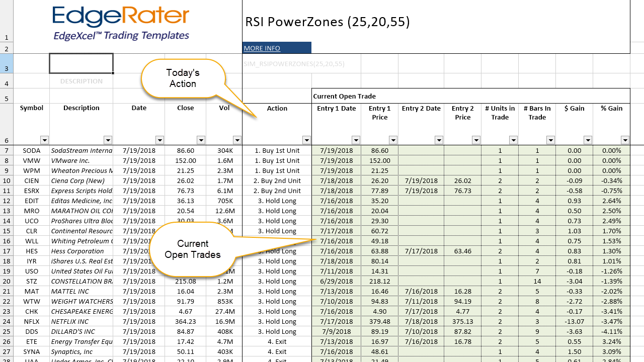Screen dimensions: 644x362
Task: Open the Description column filter dropdown
Action: [x=108, y=140]
